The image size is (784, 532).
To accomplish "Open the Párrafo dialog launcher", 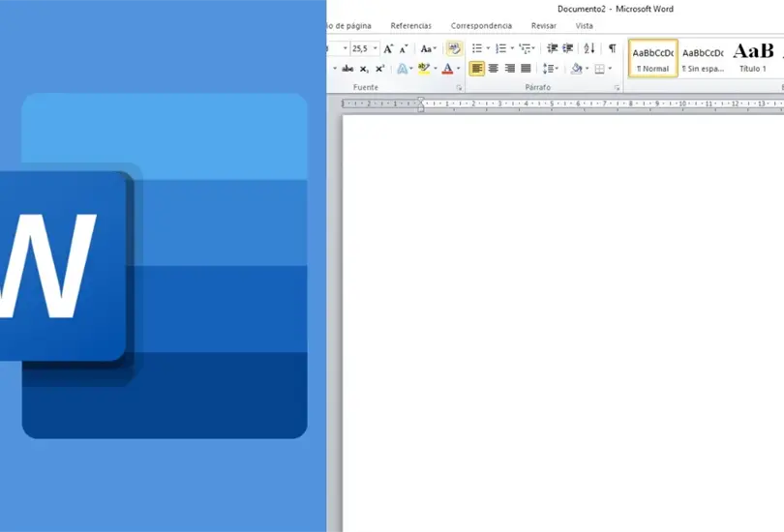I will [x=617, y=88].
